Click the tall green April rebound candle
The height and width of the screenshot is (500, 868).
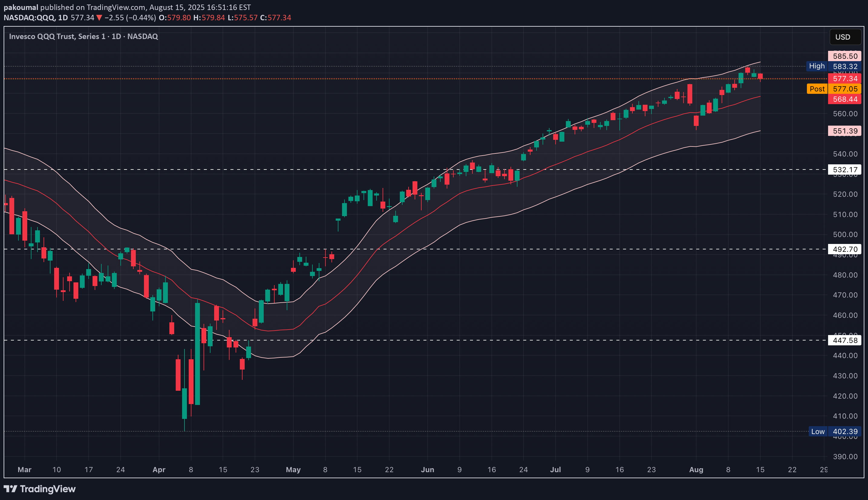[197, 354]
